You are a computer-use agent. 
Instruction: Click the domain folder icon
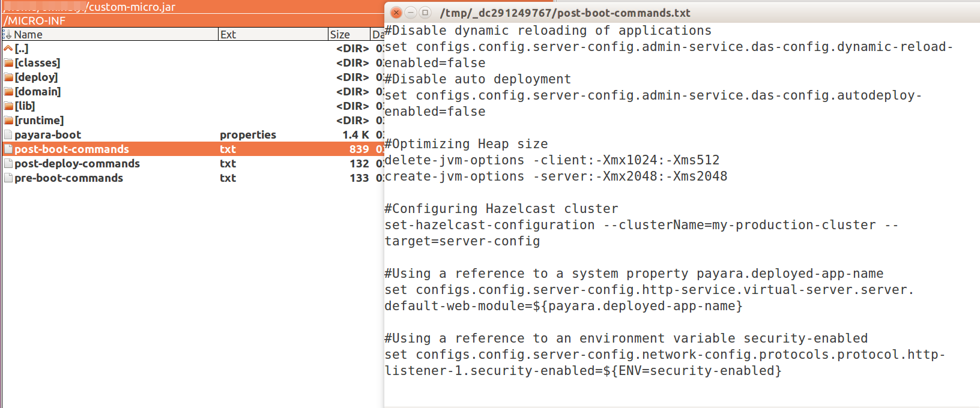coord(8,92)
